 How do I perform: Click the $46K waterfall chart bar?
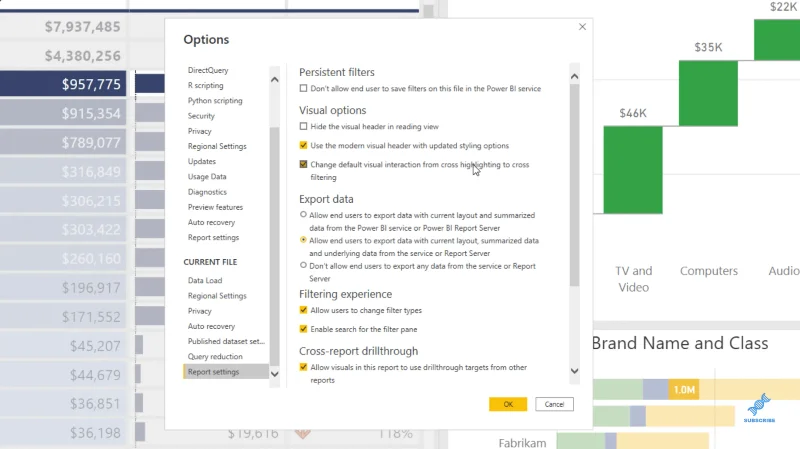point(633,170)
